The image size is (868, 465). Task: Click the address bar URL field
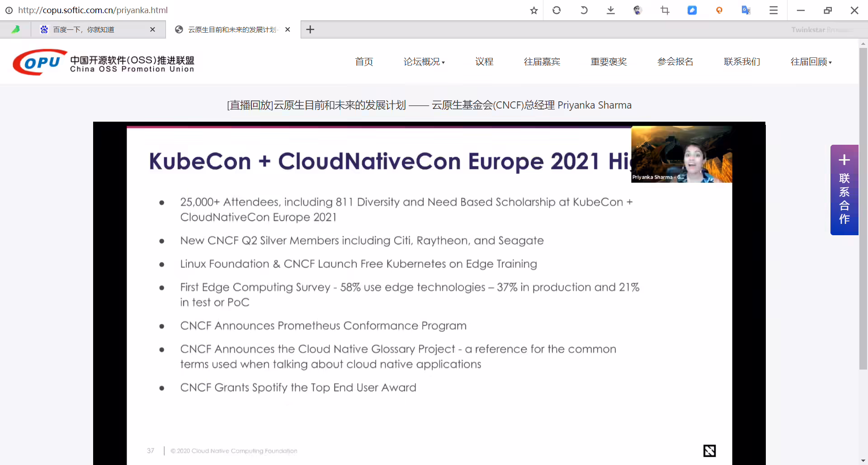coord(271,10)
